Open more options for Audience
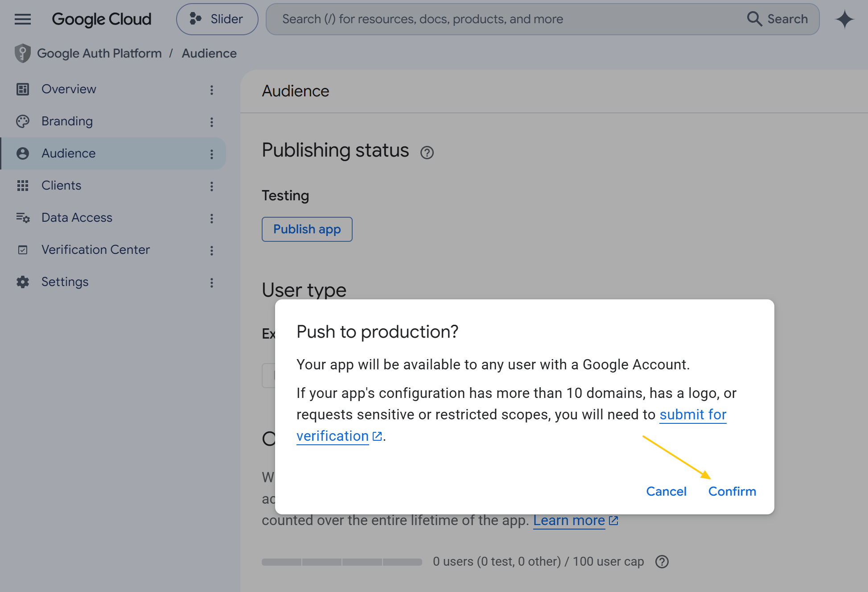 [x=212, y=154]
